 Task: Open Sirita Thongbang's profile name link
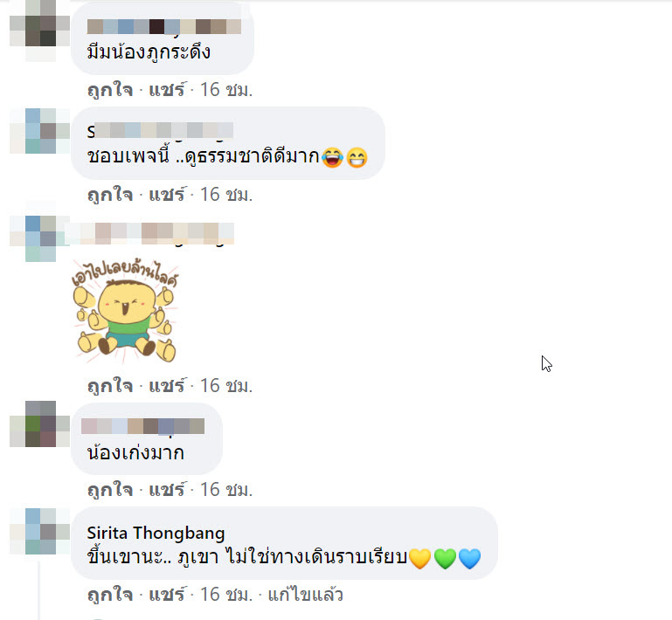click(x=156, y=533)
